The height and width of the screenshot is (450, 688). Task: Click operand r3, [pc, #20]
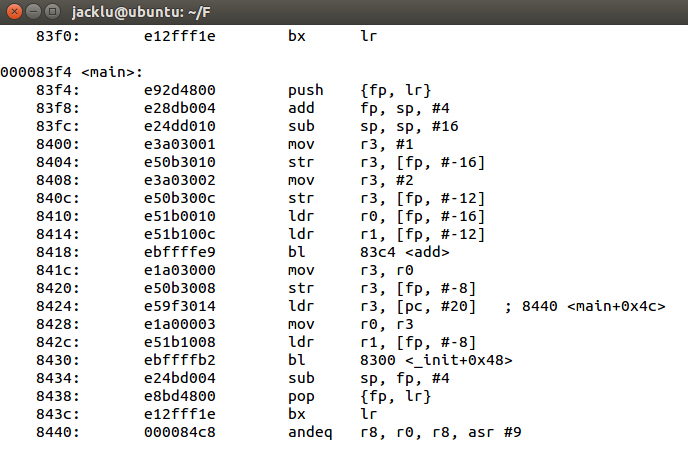[x=418, y=306]
